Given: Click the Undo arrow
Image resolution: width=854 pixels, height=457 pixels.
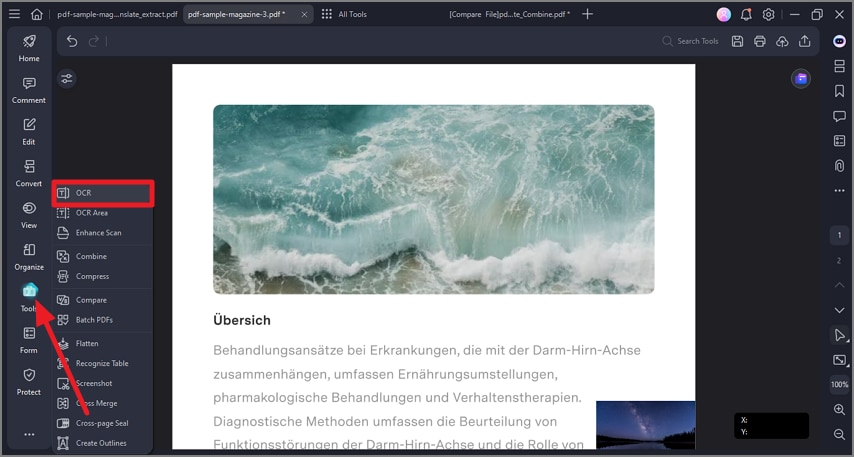Looking at the screenshot, I should [x=72, y=41].
